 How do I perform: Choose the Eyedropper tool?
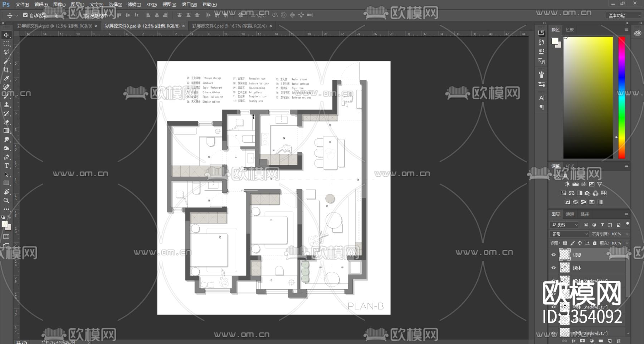(x=6, y=78)
